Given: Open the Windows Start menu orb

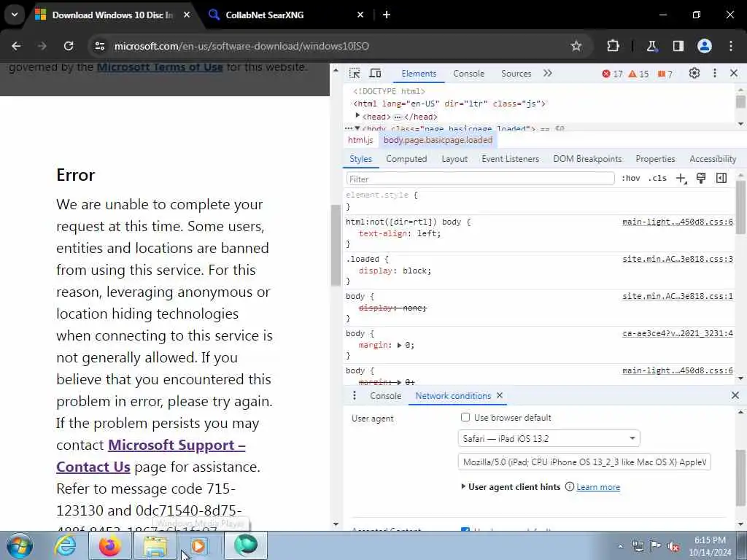Looking at the screenshot, I should (20, 545).
